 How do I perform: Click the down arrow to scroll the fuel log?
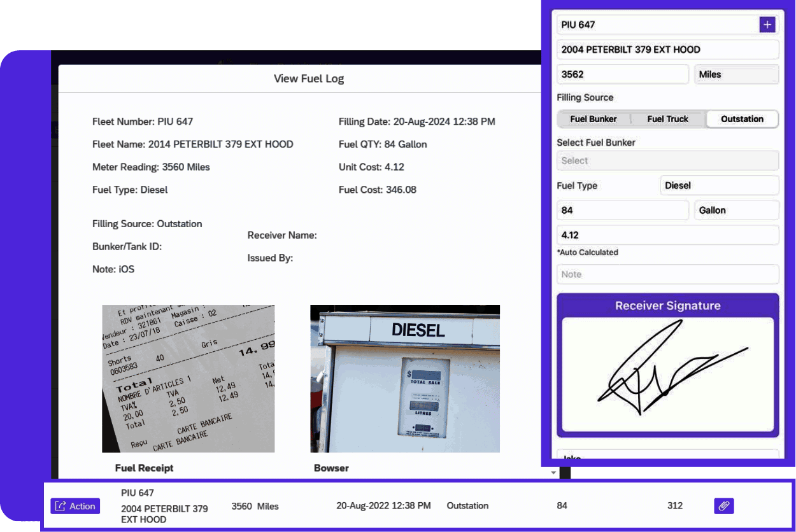(551, 472)
